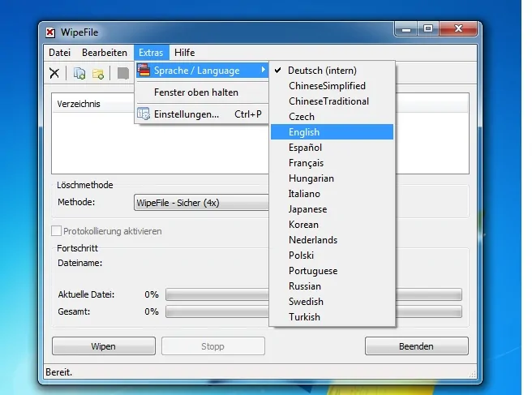This screenshot has width=532, height=395.
Task: Select Fenster oben halten menu entry
Action: pyautogui.click(x=202, y=92)
